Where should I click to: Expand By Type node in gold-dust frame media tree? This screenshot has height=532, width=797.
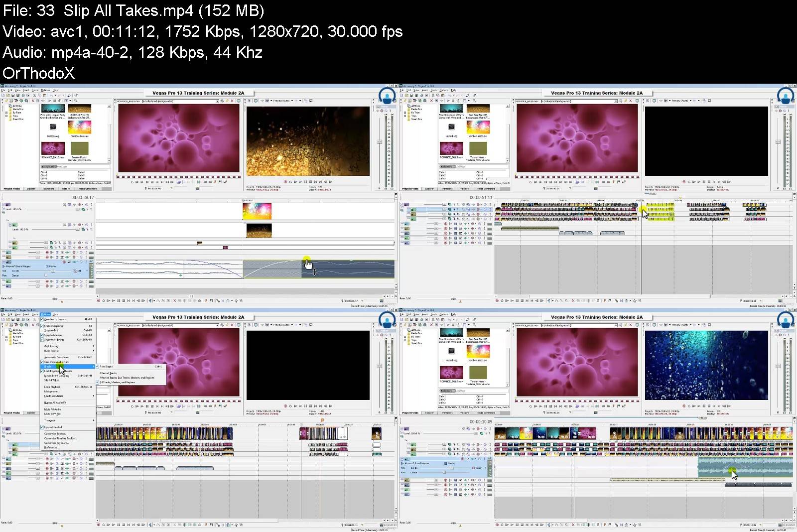(x=6, y=113)
